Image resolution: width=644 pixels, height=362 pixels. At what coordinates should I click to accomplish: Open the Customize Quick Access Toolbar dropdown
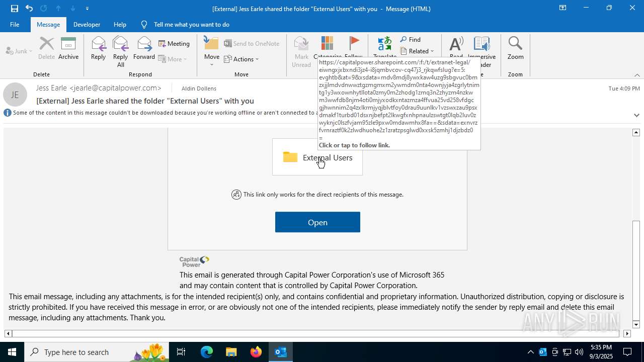coord(88,9)
